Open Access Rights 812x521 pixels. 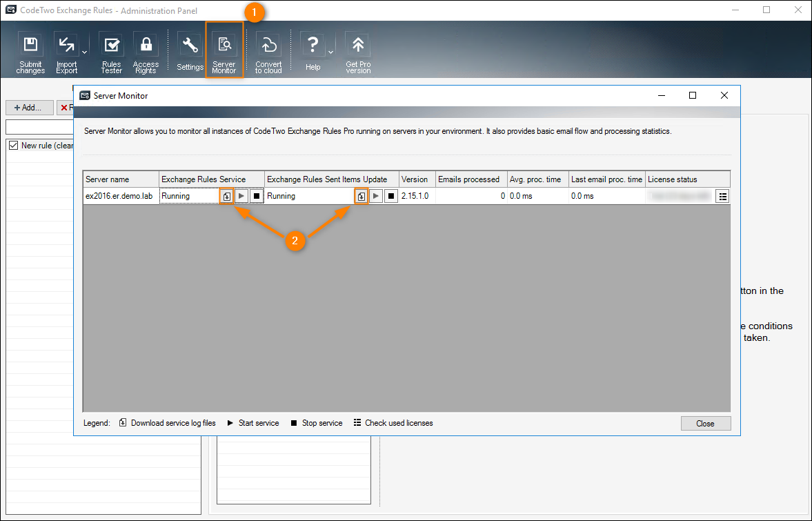coord(146,53)
